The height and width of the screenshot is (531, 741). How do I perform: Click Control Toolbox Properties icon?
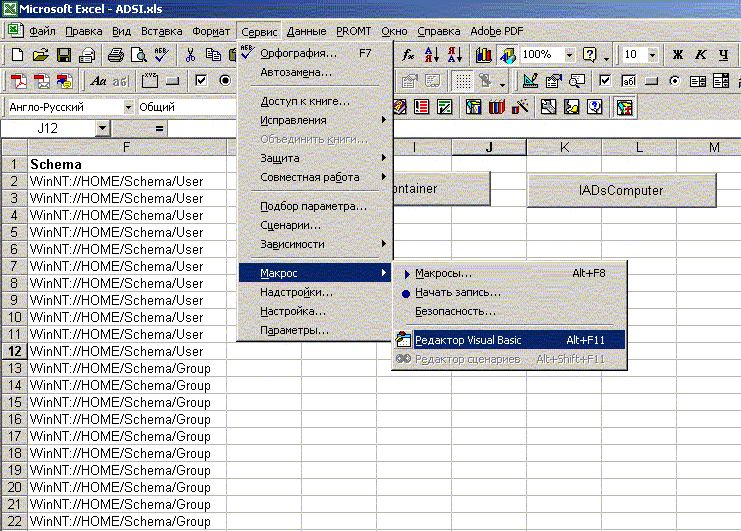tap(553, 81)
